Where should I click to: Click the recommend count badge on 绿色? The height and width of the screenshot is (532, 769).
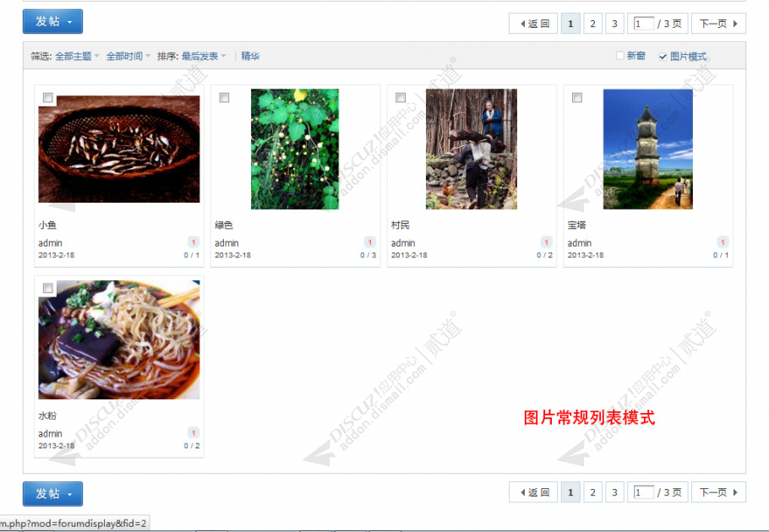pos(370,242)
